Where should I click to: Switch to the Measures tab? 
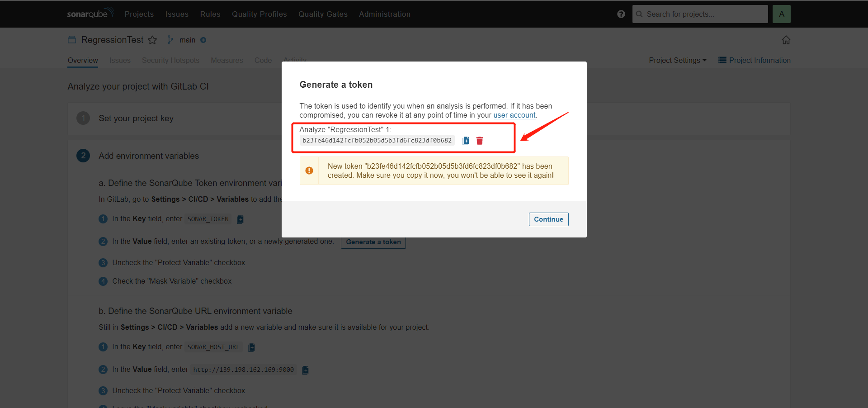pyautogui.click(x=226, y=60)
